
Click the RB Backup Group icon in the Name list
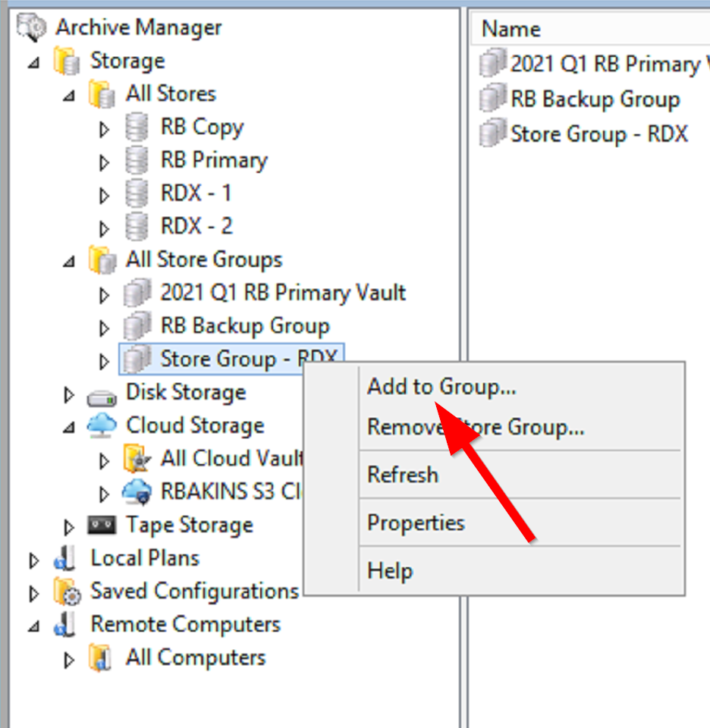[493, 98]
